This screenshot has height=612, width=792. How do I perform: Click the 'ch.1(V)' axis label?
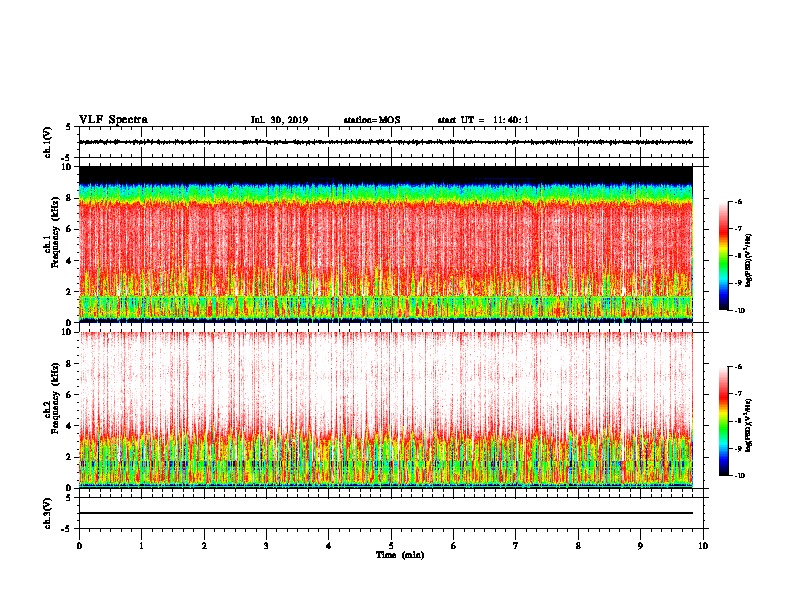[x=48, y=142]
